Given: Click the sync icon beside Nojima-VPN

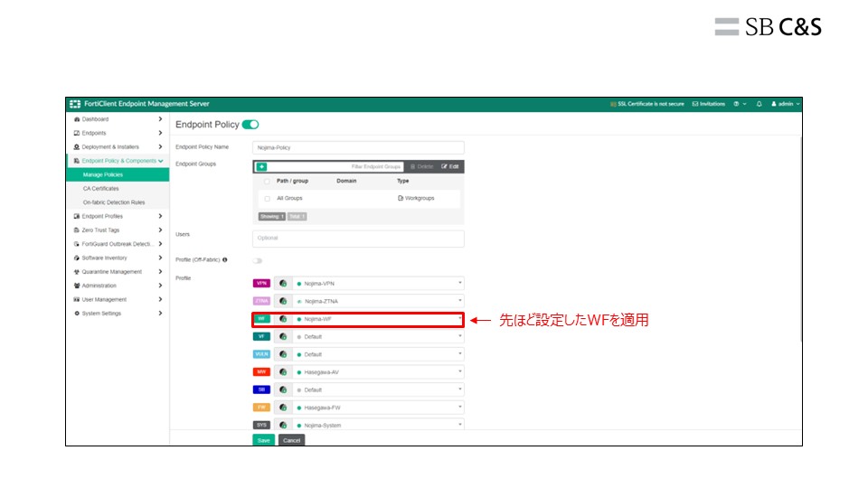Looking at the screenshot, I should pyautogui.click(x=283, y=283).
